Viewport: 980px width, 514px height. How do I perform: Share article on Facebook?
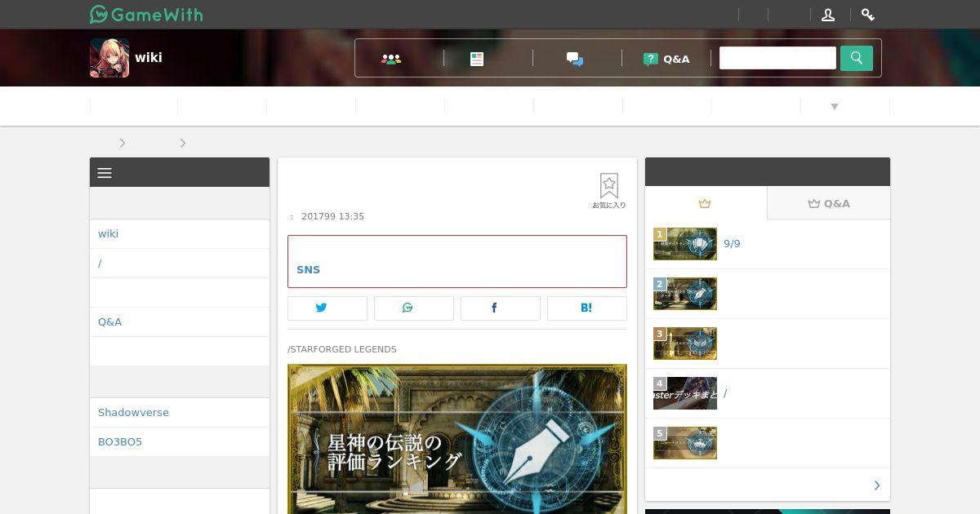coord(501,308)
